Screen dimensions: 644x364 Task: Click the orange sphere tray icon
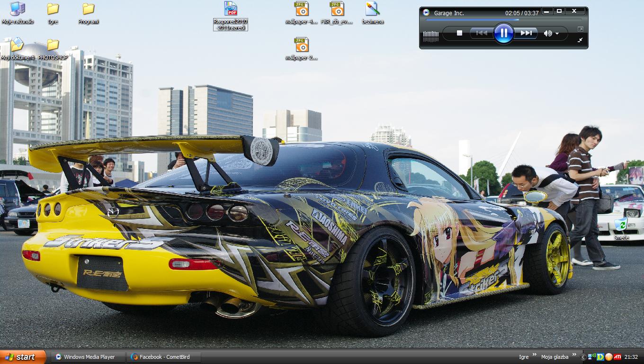[609, 357]
